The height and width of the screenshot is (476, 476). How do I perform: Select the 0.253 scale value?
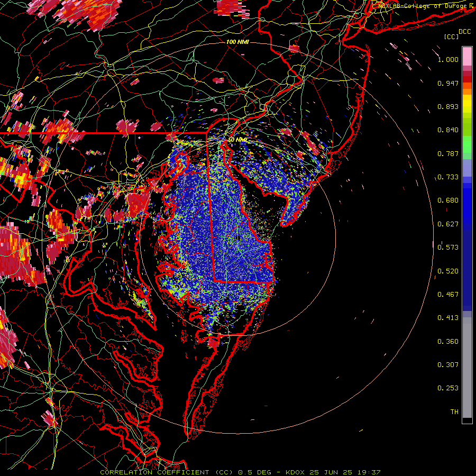coord(448,388)
